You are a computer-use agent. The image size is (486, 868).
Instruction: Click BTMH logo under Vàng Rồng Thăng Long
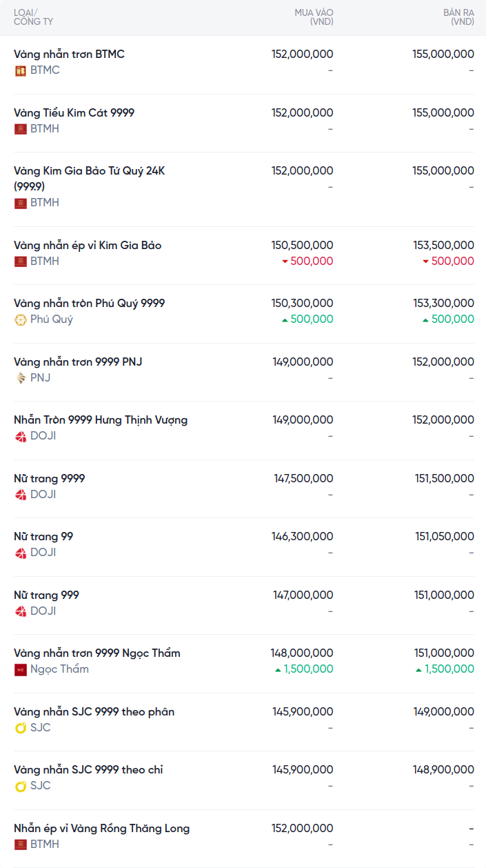click(x=21, y=845)
